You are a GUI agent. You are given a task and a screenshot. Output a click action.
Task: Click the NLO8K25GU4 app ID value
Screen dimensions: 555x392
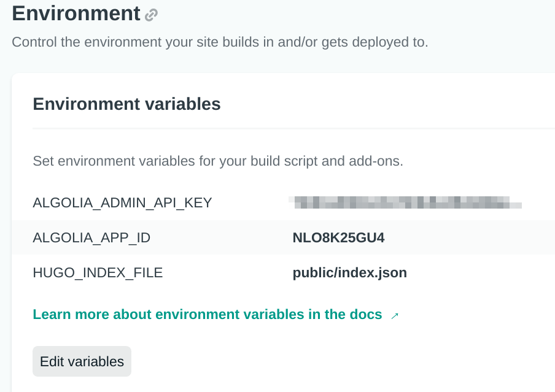pos(338,238)
